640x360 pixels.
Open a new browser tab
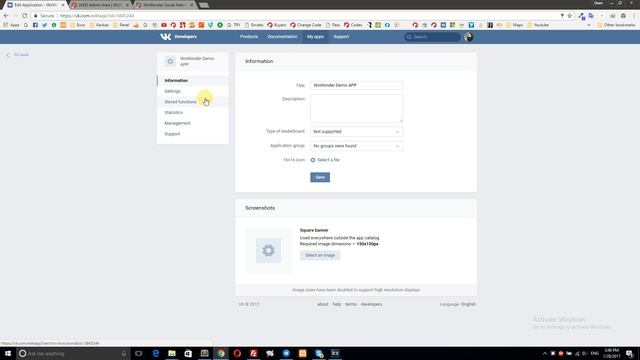204,5
